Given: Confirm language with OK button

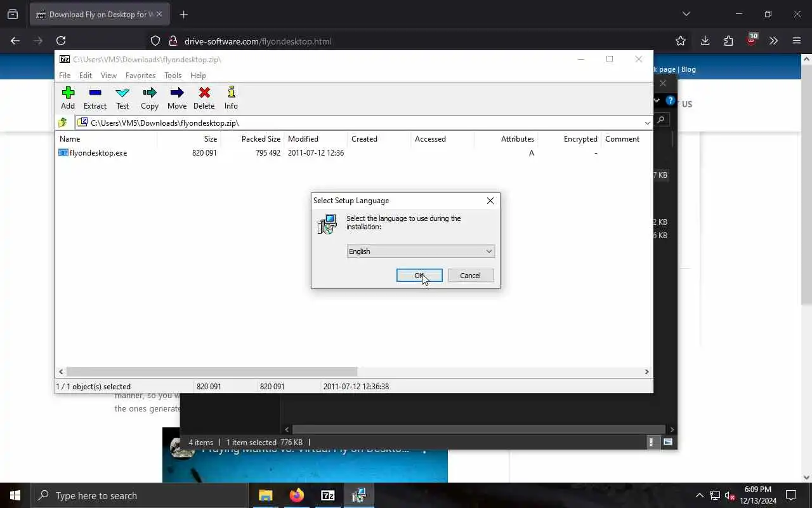Looking at the screenshot, I should pos(419,276).
